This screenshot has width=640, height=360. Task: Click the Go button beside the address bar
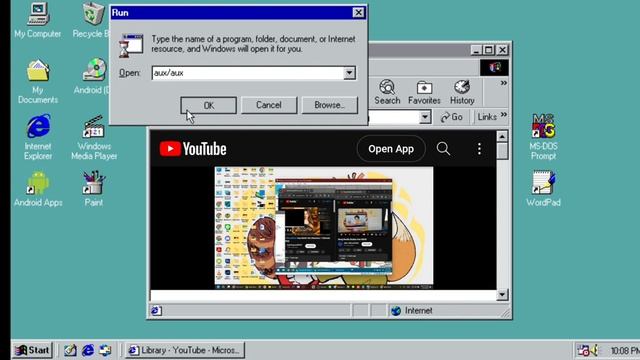point(452,117)
